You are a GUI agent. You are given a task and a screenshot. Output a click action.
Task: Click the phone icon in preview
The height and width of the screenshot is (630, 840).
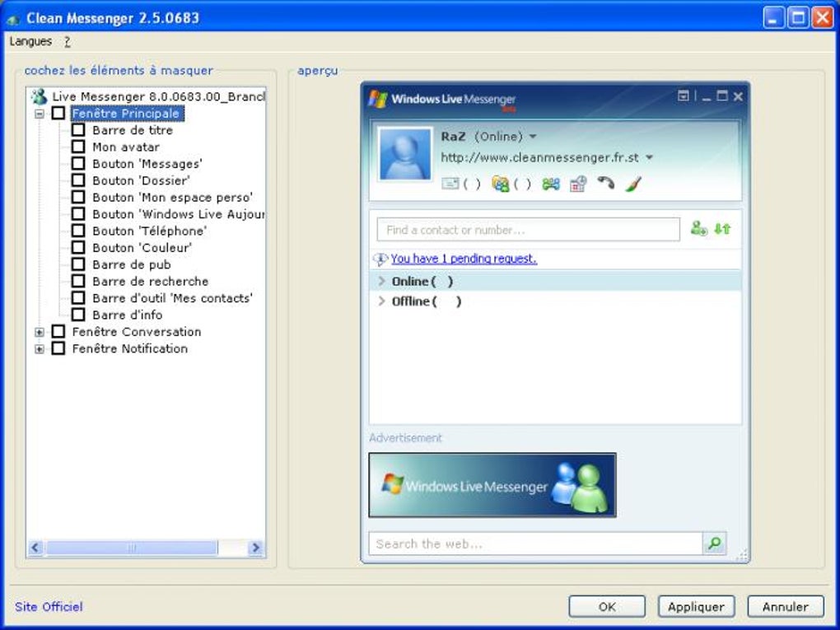tap(606, 183)
